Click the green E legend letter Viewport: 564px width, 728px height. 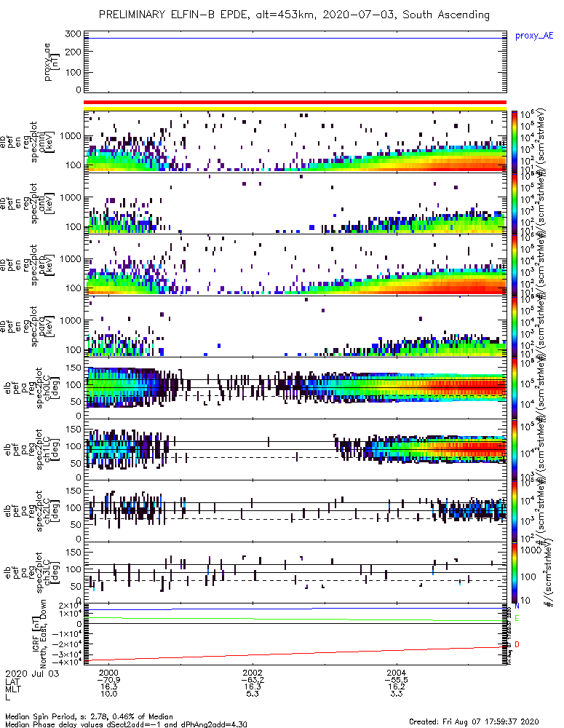517,618
